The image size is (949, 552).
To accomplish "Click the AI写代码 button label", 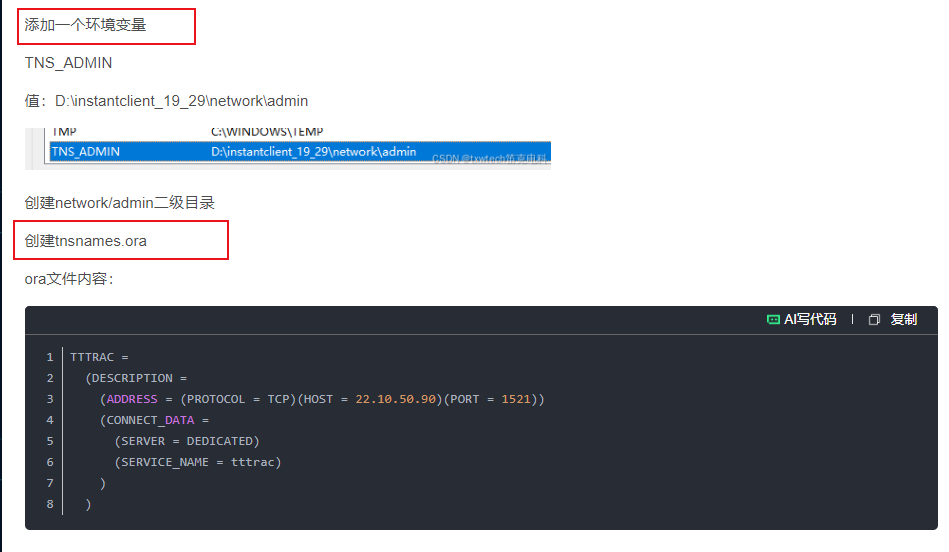I will (x=810, y=320).
